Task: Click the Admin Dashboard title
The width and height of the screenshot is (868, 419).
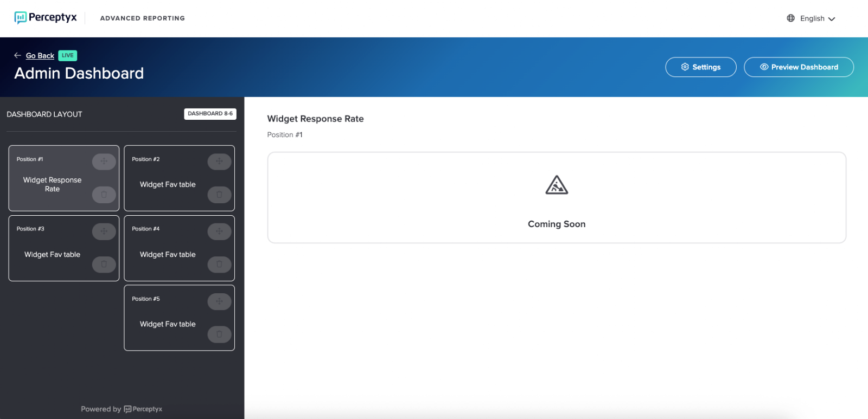Action: 79,73
